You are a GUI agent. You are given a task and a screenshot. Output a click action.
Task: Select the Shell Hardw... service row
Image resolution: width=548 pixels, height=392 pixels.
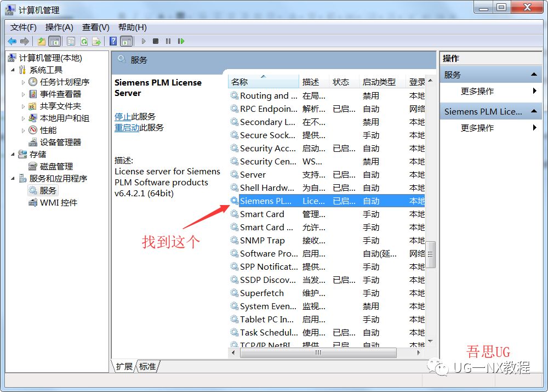[327, 188]
